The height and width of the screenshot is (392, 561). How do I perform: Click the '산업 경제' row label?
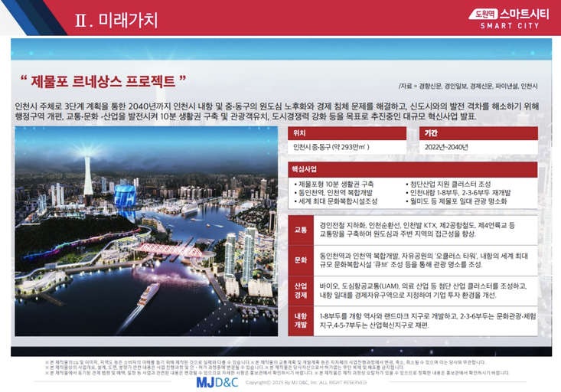point(301,290)
